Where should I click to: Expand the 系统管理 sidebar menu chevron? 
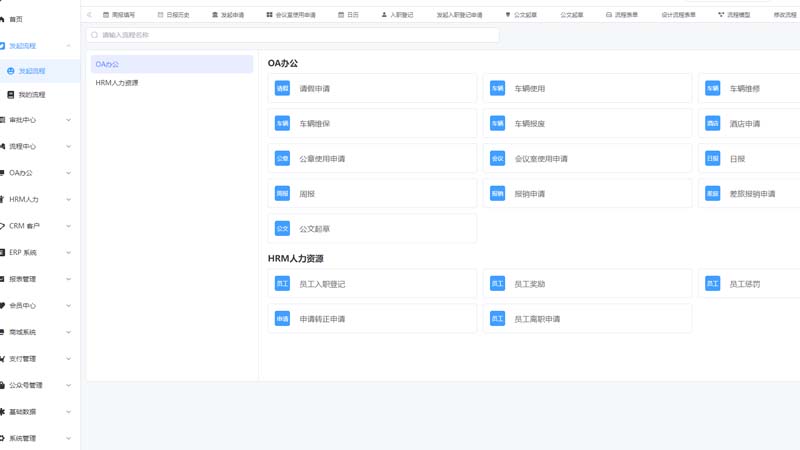(x=68, y=438)
